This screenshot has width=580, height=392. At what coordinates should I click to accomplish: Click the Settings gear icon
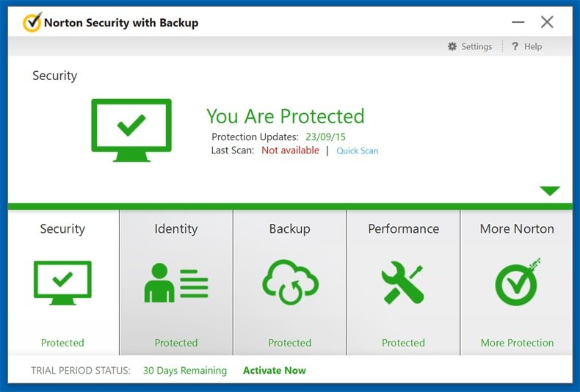pyautogui.click(x=452, y=46)
